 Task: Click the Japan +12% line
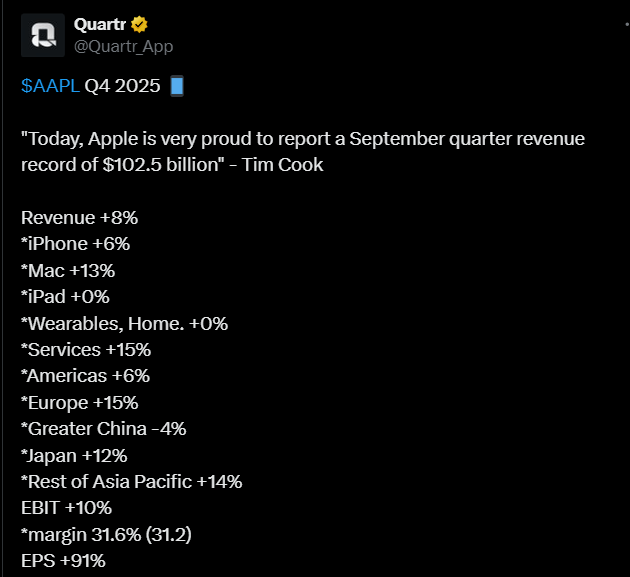point(74,455)
